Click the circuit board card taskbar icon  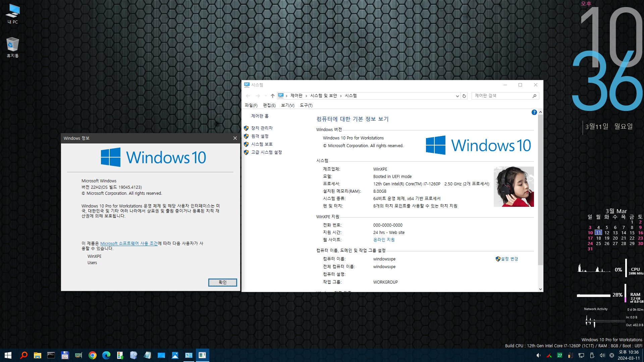point(78,355)
